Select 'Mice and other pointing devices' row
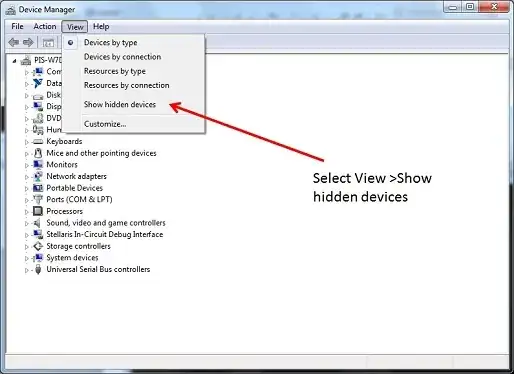 click(x=101, y=153)
